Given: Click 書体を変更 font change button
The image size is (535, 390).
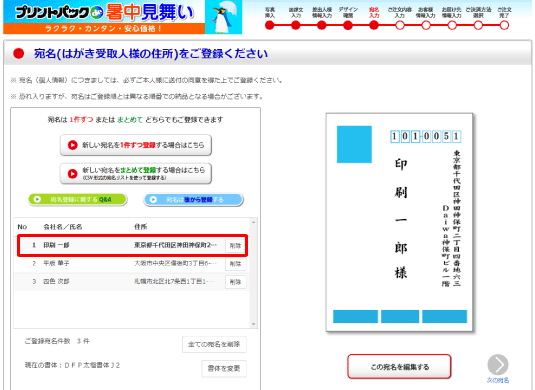Looking at the screenshot, I should tap(224, 368).
